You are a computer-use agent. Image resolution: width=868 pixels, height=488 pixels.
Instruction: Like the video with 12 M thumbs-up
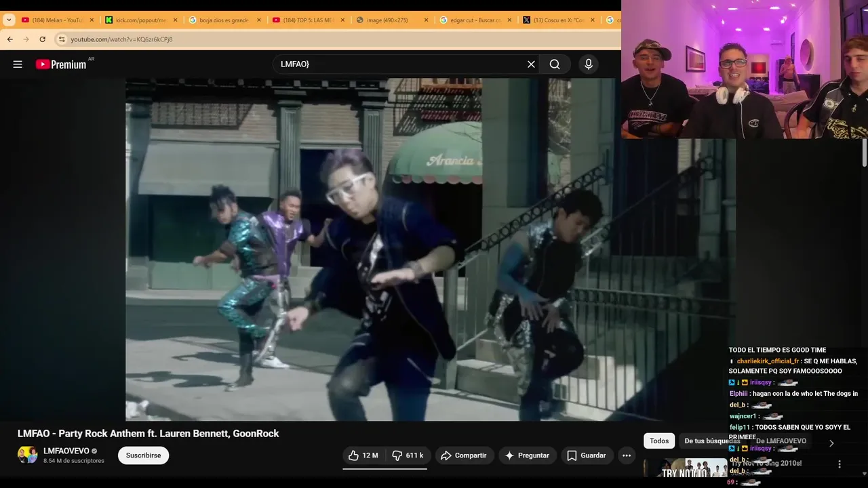[x=363, y=455]
